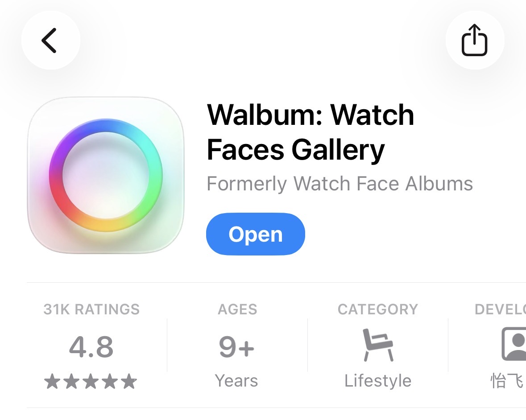Tap the Walbum rainbow ring app icon
The width and height of the screenshot is (526, 420).
[x=106, y=175]
